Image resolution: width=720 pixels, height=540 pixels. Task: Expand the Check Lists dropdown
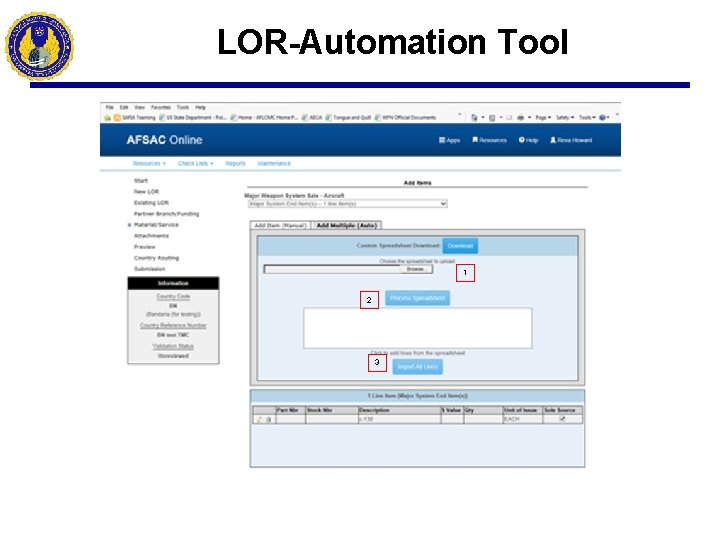195,163
